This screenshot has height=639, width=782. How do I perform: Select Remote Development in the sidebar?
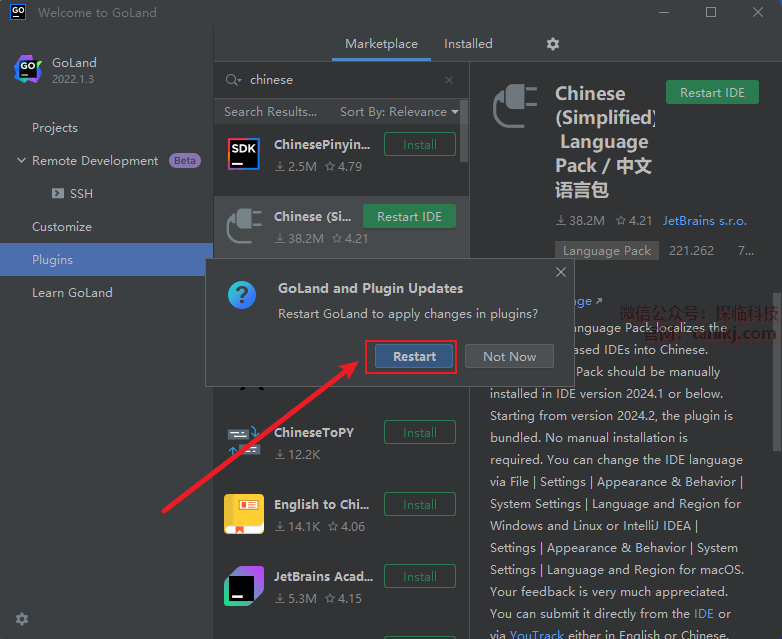click(x=95, y=161)
